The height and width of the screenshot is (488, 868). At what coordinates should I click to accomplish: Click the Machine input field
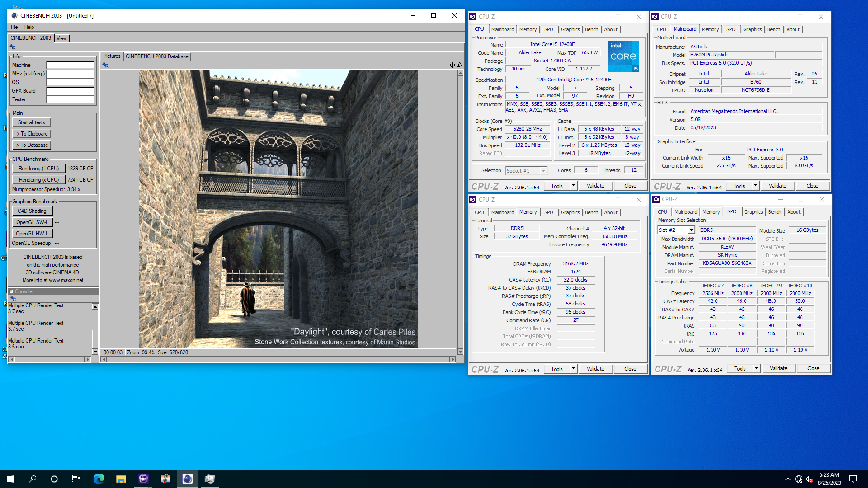coord(71,65)
